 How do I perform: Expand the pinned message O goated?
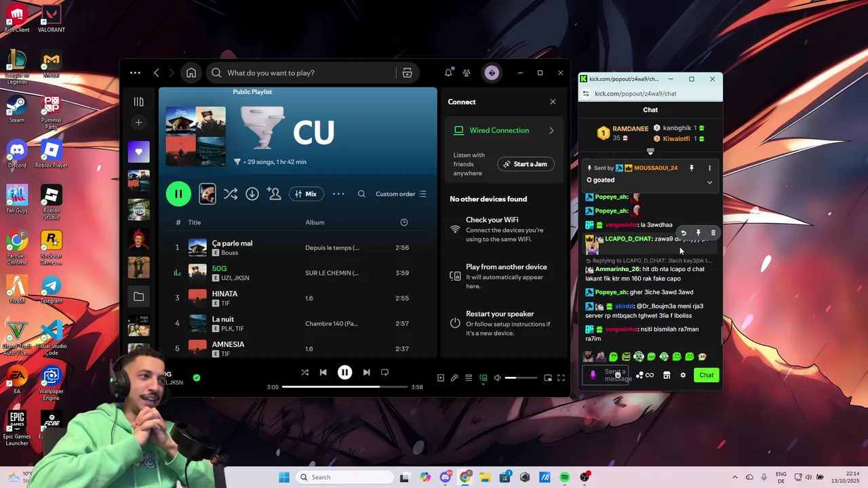tap(710, 182)
